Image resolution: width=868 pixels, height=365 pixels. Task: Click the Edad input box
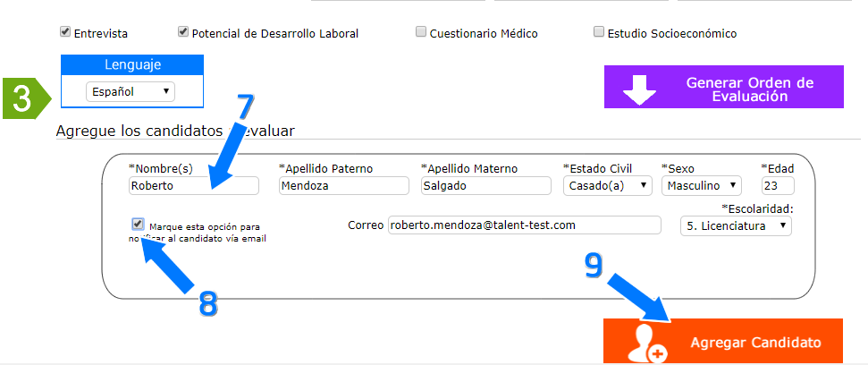coord(777,186)
